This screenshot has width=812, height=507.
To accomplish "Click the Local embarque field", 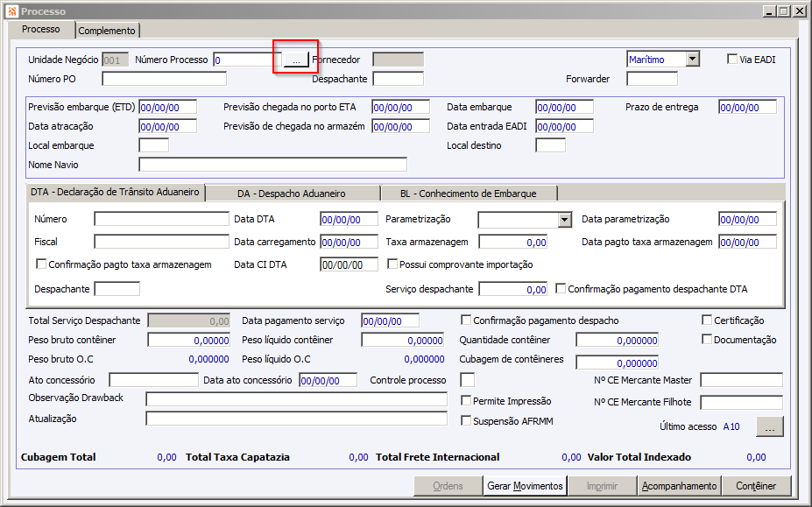I will pyautogui.click(x=154, y=145).
